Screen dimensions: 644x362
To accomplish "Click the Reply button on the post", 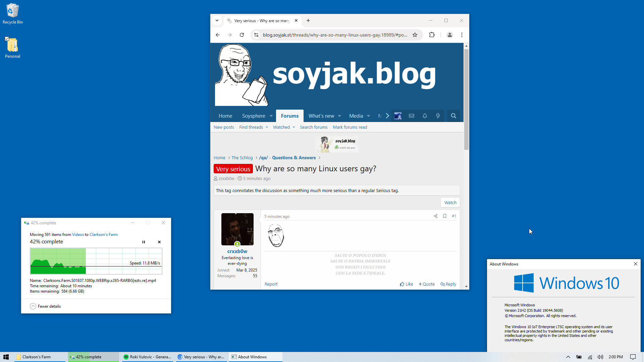I will point(448,284).
